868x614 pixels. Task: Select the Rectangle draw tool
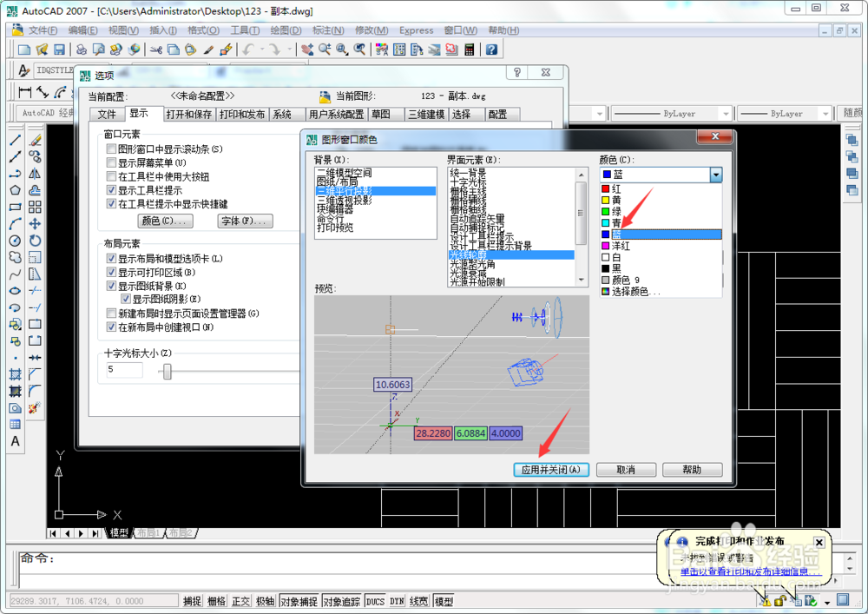pos(15,207)
